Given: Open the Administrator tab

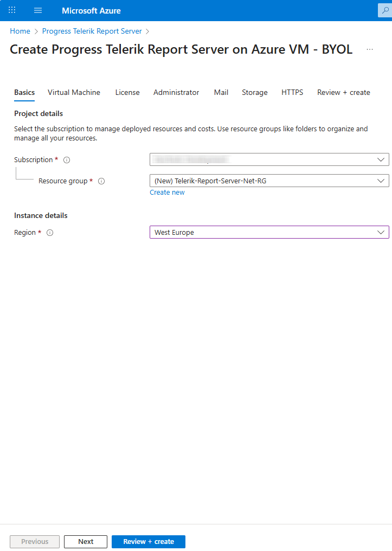Looking at the screenshot, I should 176,92.
